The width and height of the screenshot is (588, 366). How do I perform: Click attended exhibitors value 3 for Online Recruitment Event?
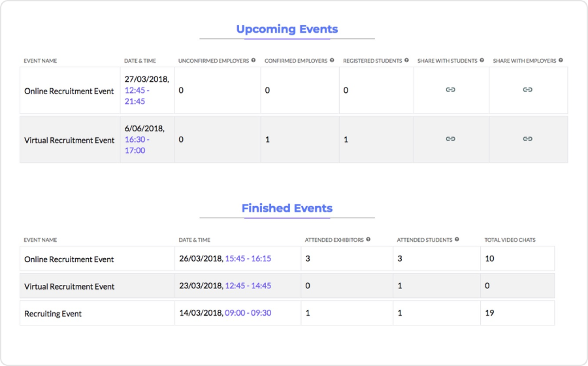pyautogui.click(x=308, y=258)
